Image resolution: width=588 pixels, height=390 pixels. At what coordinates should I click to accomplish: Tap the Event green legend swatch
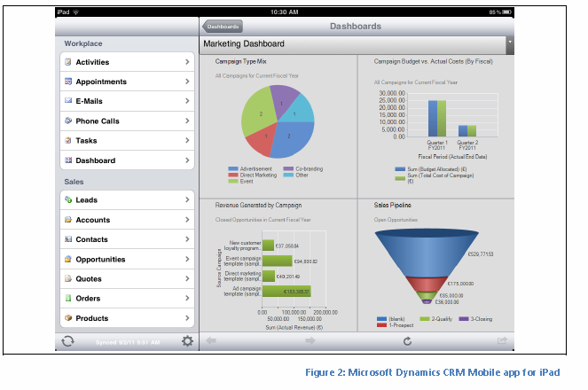tap(233, 182)
